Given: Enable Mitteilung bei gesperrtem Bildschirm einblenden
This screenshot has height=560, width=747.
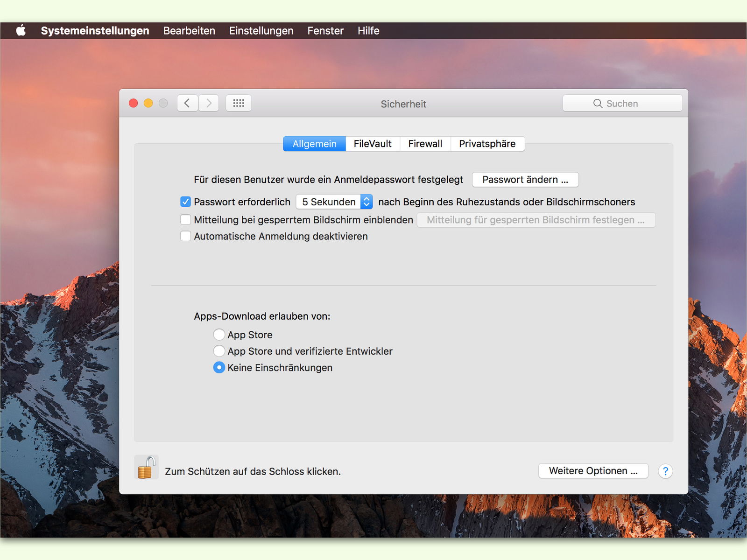Looking at the screenshot, I should 185,219.
